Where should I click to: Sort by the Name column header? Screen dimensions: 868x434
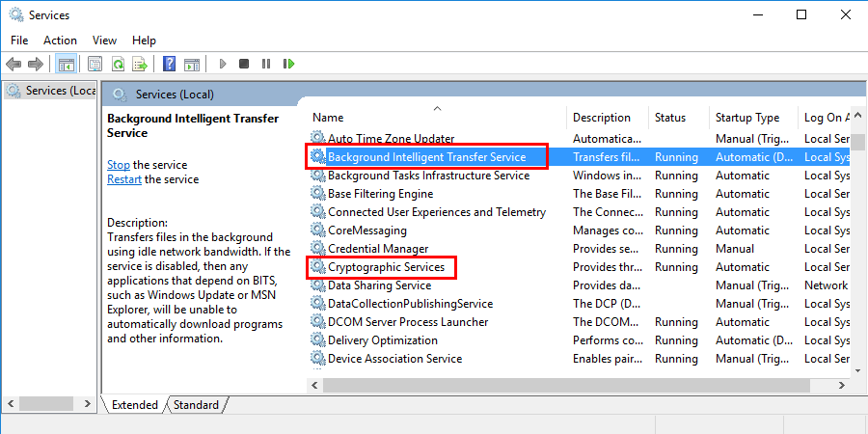(436, 118)
